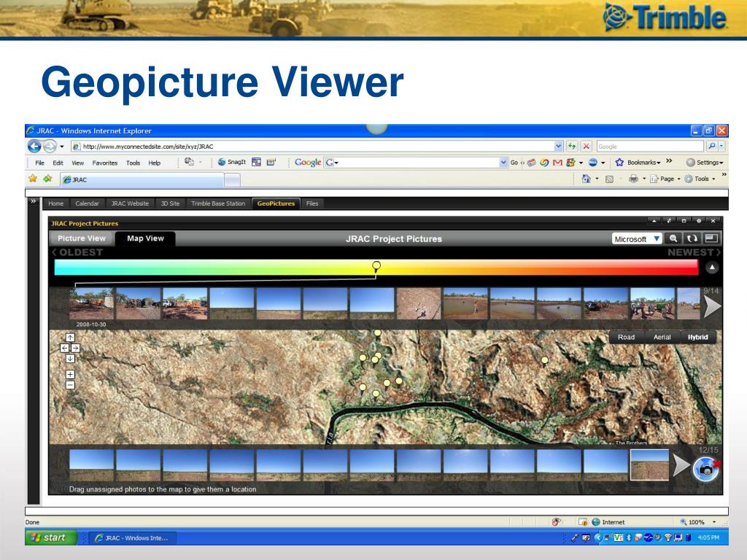Open the Google toolbar Settings dropdown
Viewport: 747px width, 560px height.
coord(705,163)
